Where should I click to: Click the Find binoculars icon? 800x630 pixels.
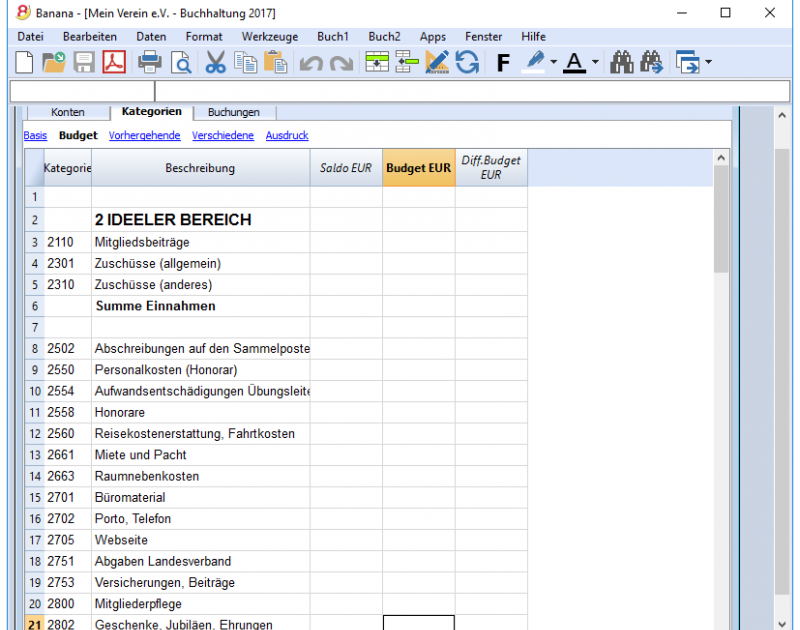[x=621, y=62]
